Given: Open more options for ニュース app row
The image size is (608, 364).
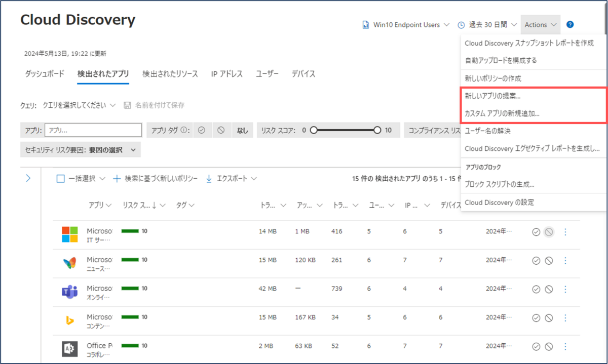Looking at the screenshot, I should (565, 261).
